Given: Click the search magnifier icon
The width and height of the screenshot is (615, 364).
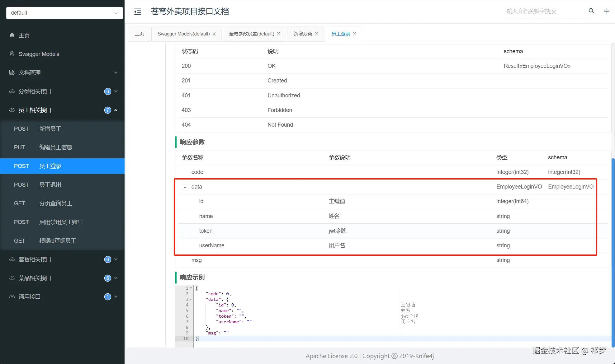Looking at the screenshot, I should pyautogui.click(x=591, y=11).
